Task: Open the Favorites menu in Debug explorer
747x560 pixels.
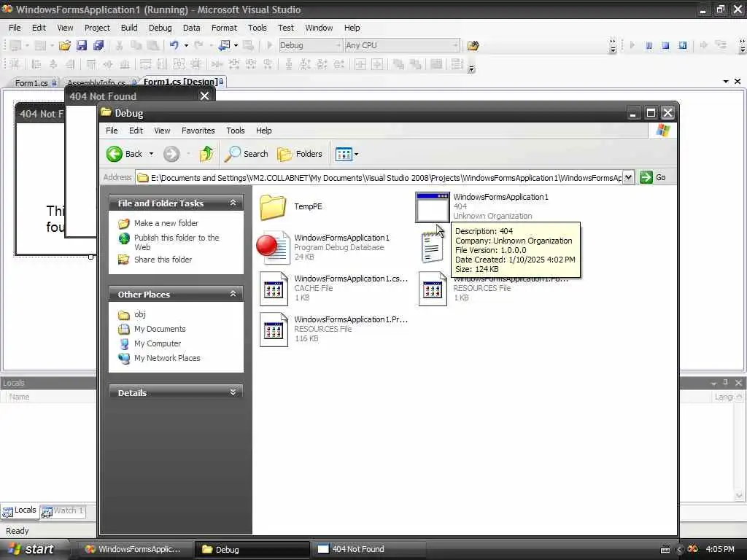Action: point(198,131)
